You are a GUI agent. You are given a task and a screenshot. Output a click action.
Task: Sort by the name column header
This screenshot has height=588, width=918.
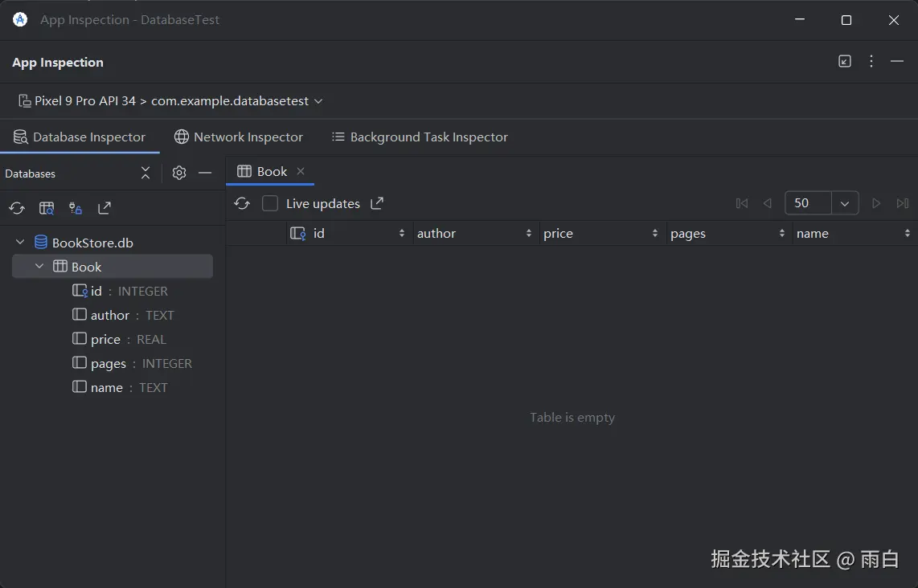click(x=854, y=234)
